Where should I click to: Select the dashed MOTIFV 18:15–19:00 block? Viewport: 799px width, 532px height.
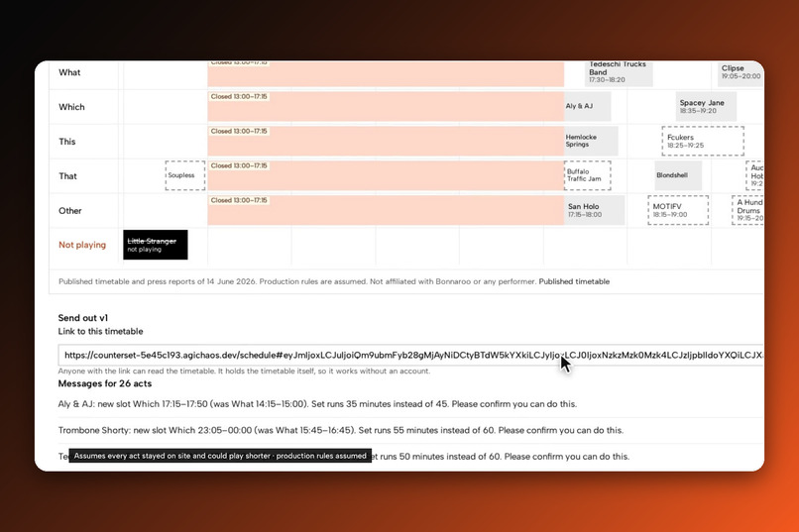(678, 210)
